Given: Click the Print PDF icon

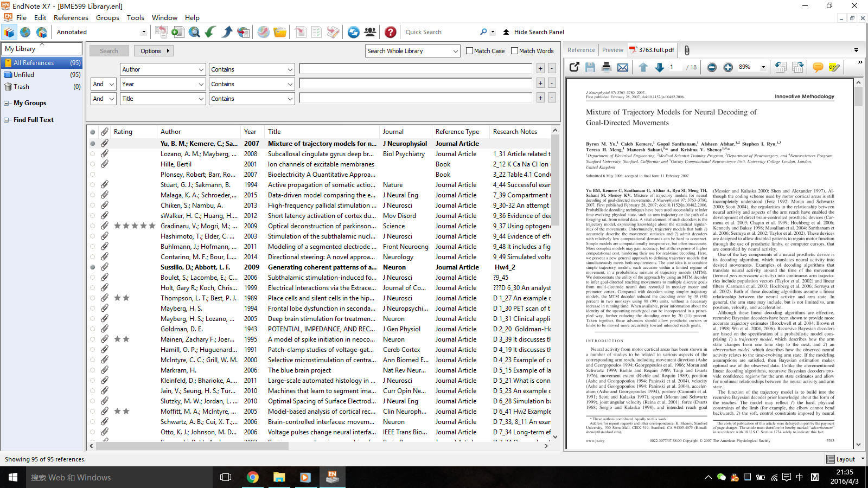Looking at the screenshot, I should [607, 67].
